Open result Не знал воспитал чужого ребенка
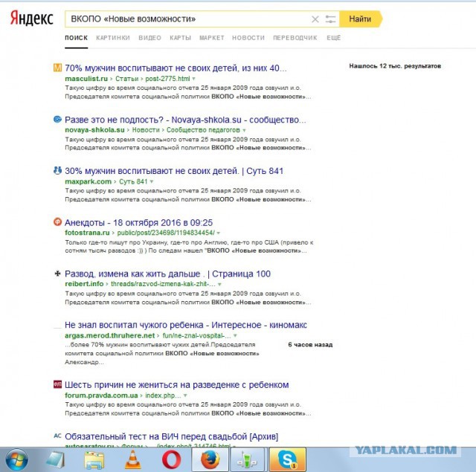Viewport: 476px width, 472px height. pos(186,325)
